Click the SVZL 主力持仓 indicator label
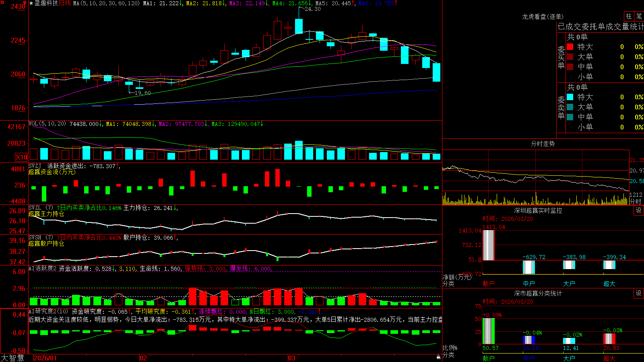Viewport: 644px width, 362px height. coord(41,208)
